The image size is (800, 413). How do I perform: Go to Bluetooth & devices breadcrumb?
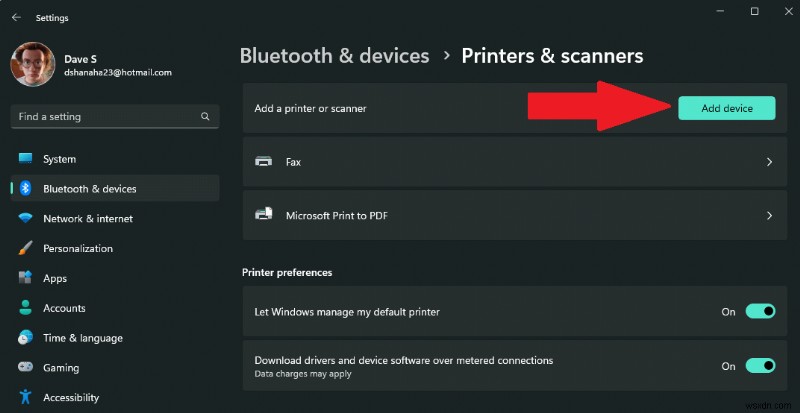click(x=334, y=56)
